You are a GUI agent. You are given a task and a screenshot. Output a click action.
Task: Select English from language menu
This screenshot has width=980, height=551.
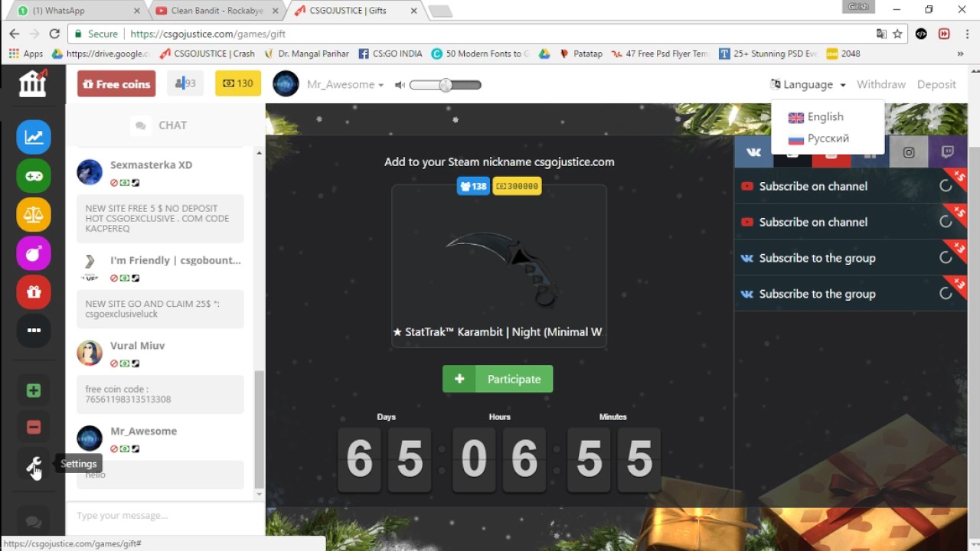816,117
